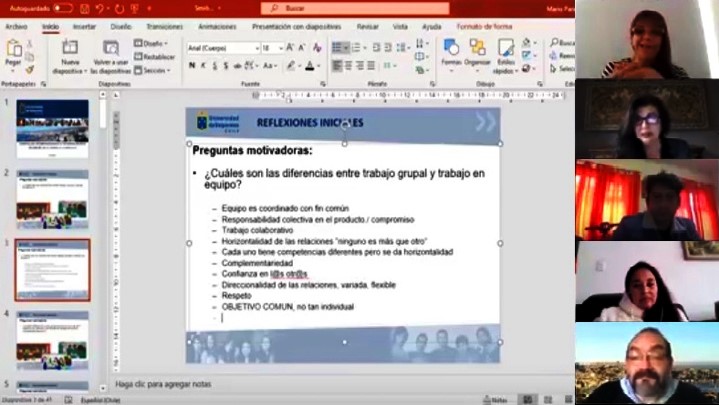Click the Buscar search field
Image resolution: width=719 pixels, height=405 pixels.
coord(355,8)
